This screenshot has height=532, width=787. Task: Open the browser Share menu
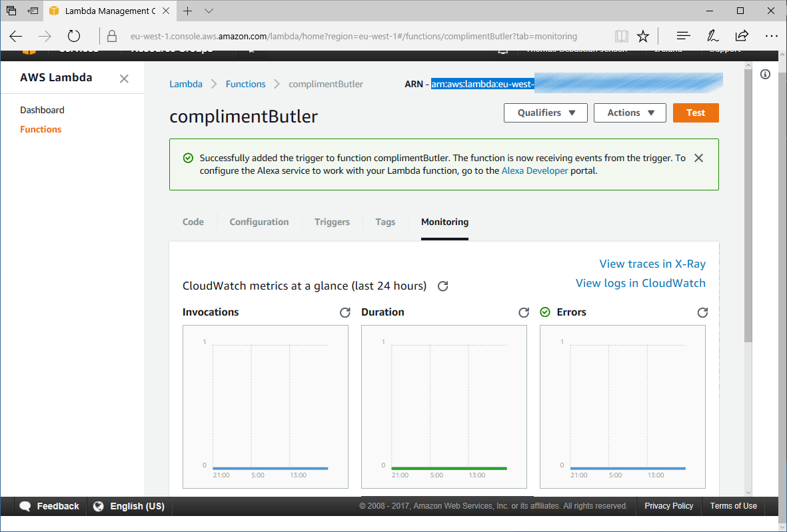point(741,36)
